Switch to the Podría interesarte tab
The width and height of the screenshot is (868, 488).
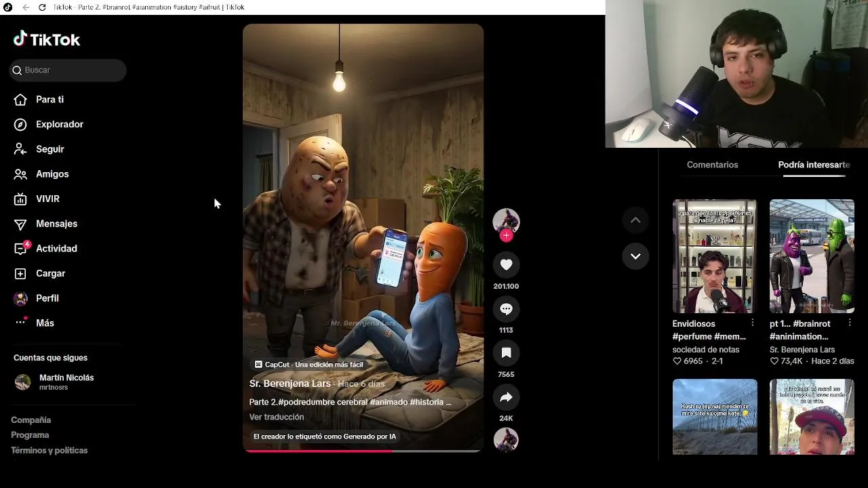click(814, 165)
